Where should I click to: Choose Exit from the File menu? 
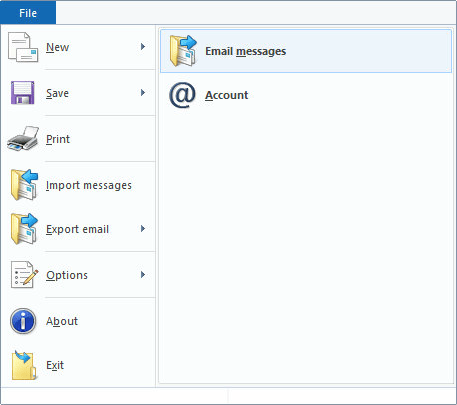55,365
